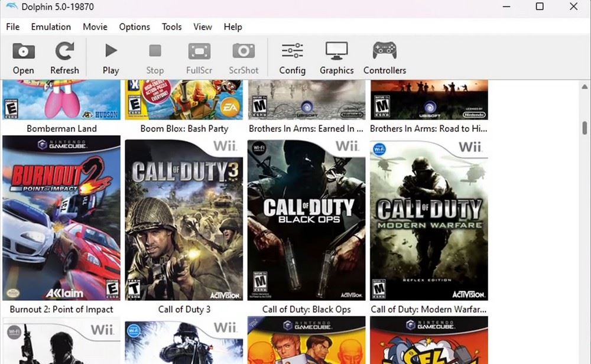
Task: Click the 'Boom Blox: Bash Party' title
Action: point(184,128)
